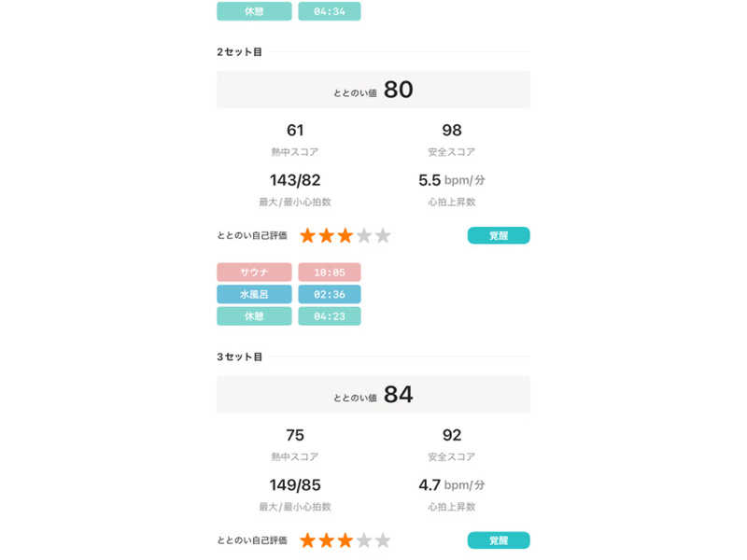Select the fourth gray star in set 2
The width and height of the screenshot is (747, 560).
[x=364, y=235]
